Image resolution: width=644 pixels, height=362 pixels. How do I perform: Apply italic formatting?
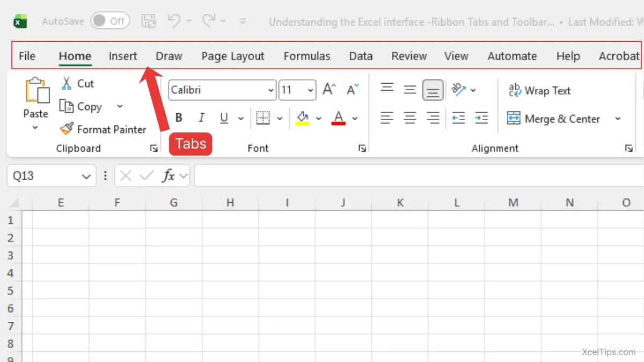(201, 117)
